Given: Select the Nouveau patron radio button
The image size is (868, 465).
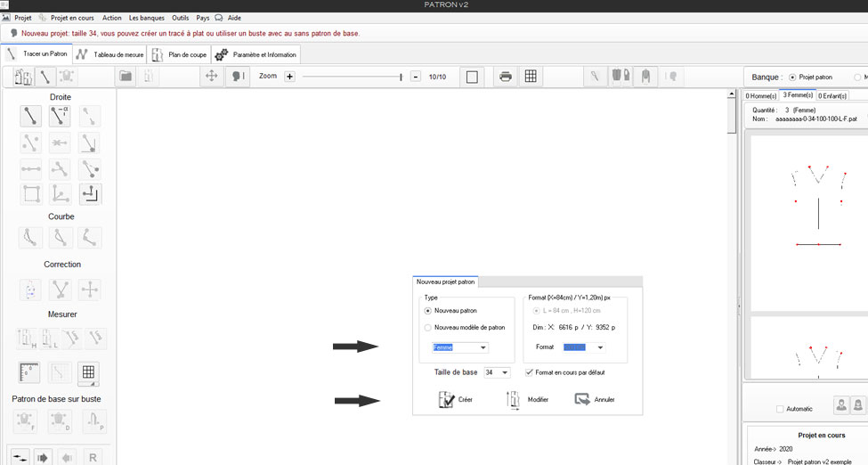Looking at the screenshot, I should (428, 311).
